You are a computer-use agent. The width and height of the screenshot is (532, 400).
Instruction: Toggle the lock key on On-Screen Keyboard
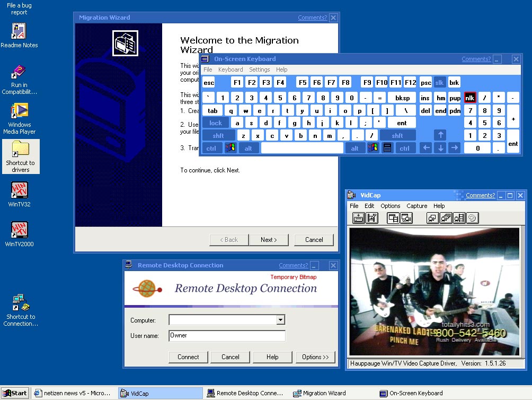point(216,123)
